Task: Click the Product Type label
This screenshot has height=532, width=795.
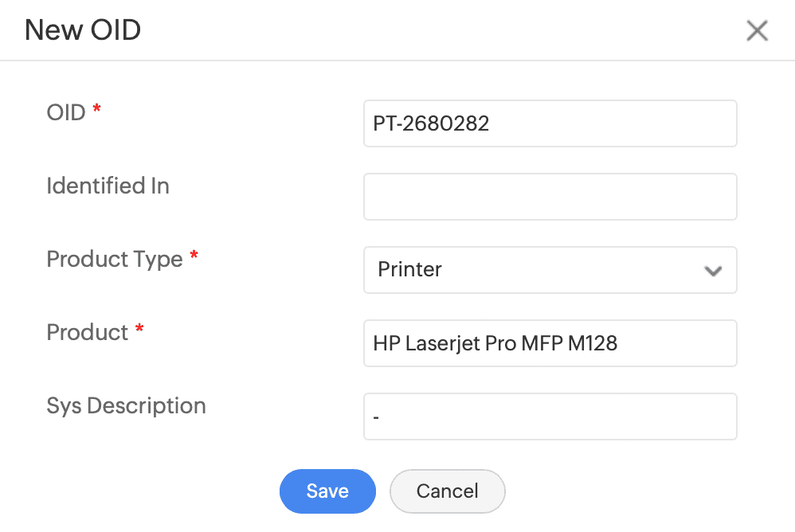Action: pos(115,259)
